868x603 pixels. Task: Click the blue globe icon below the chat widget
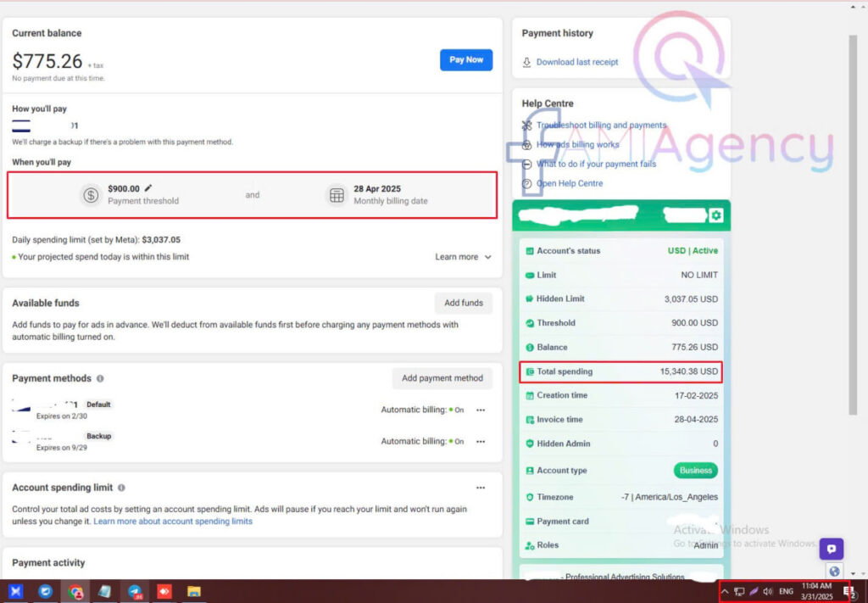pos(834,571)
